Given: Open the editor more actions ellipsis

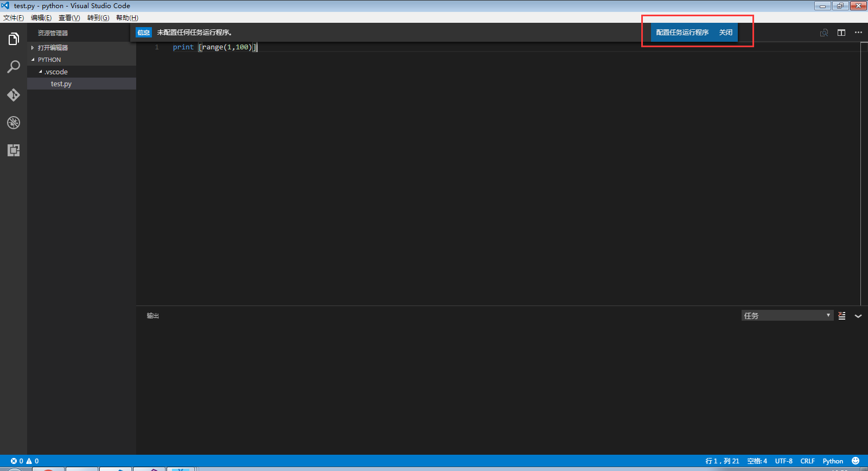Looking at the screenshot, I should click(858, 33).
